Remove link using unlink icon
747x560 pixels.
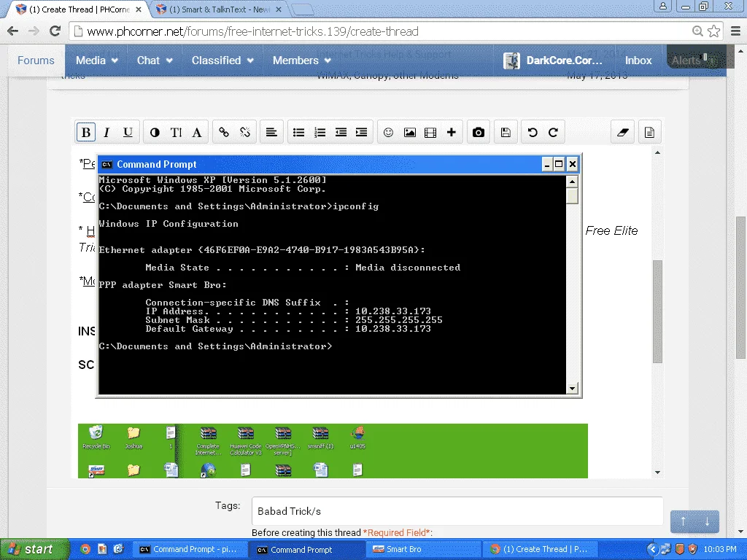click(245, 133)
